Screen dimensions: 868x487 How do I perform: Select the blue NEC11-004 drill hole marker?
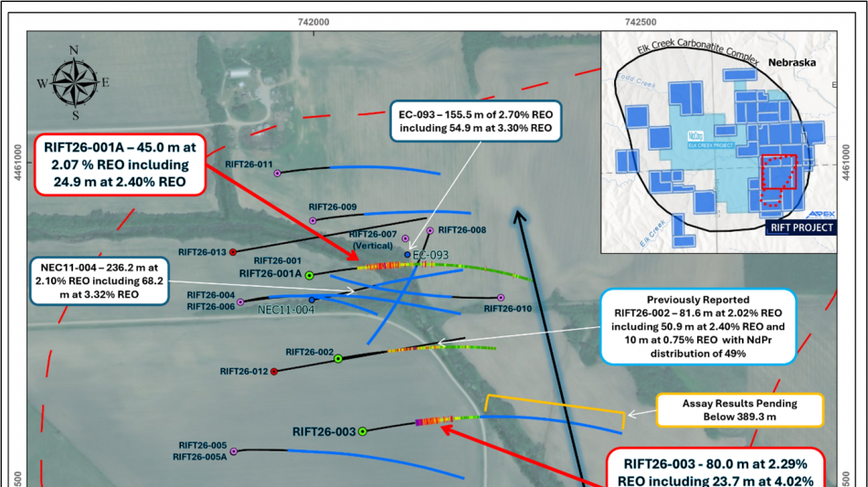312,300
